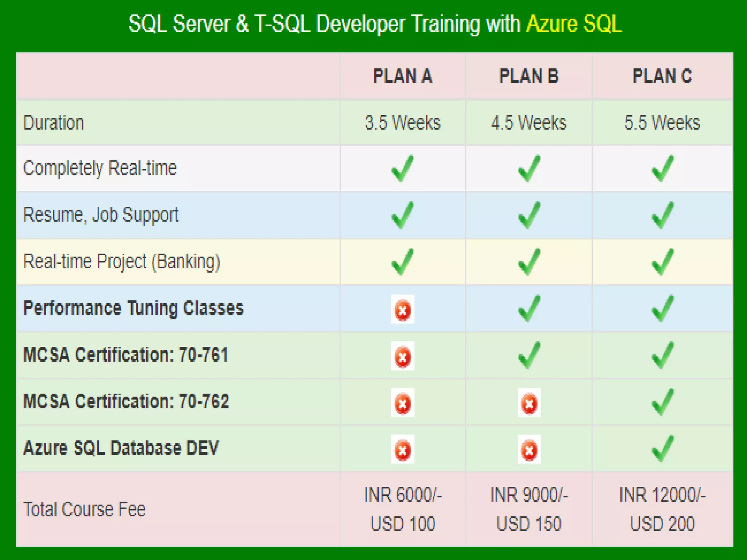747x560 pixels.
Task: Click Plan B red cross for MCSA 70-762
Action: pos(529,403)
